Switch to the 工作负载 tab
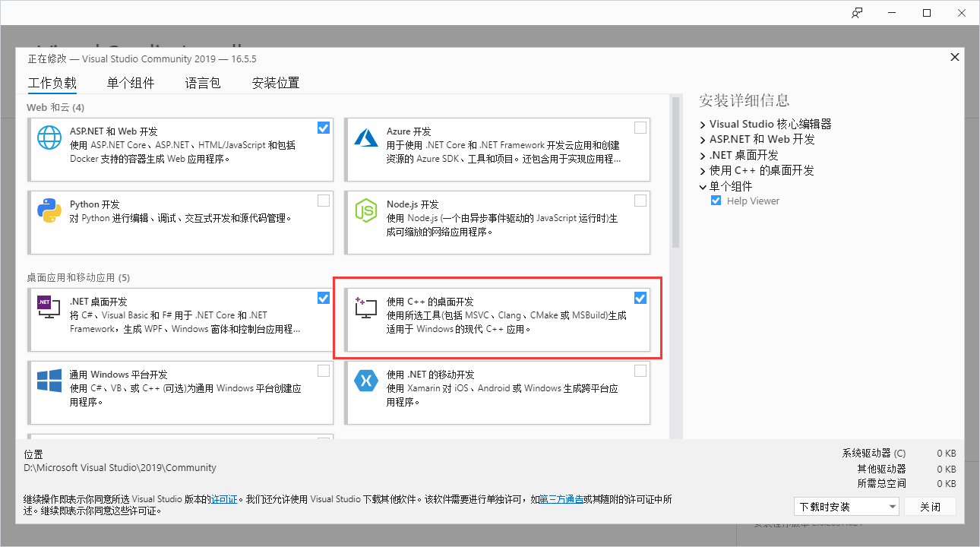Image resolution: width=980 pixels, height=547 pixels. [52, 83]
